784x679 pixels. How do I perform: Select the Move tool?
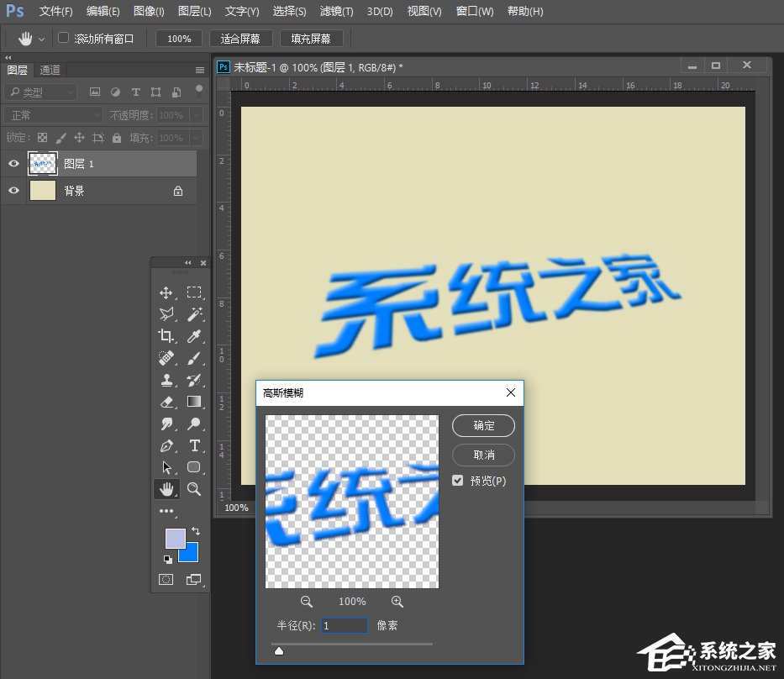coord(166,292)
